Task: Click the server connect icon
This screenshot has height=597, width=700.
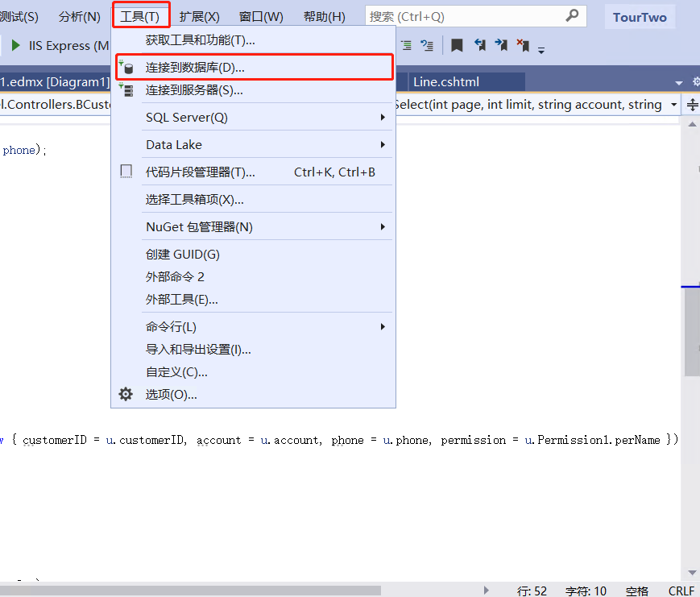Action: pos(126,90)
